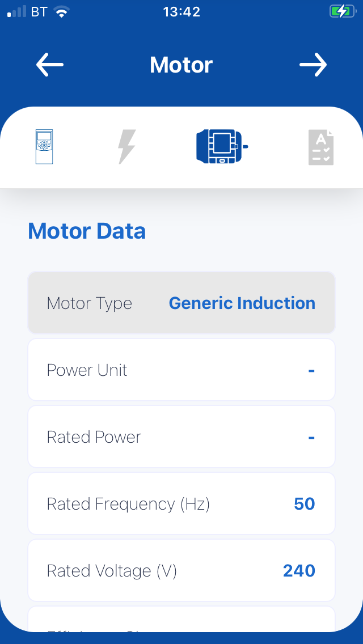Tap the charging battery icon
This screenshot has height=644, width=363.
click(343, 10)
